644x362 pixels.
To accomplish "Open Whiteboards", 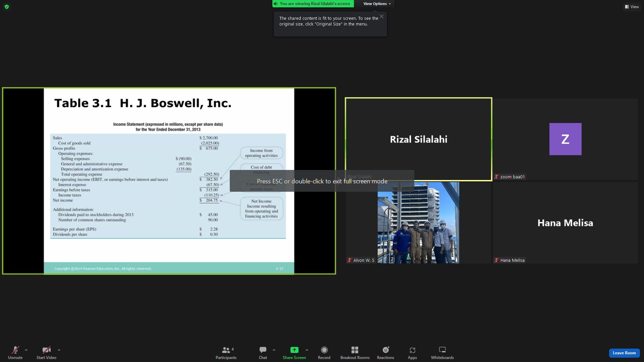I will pyautogui.click(x=442, y=353).
